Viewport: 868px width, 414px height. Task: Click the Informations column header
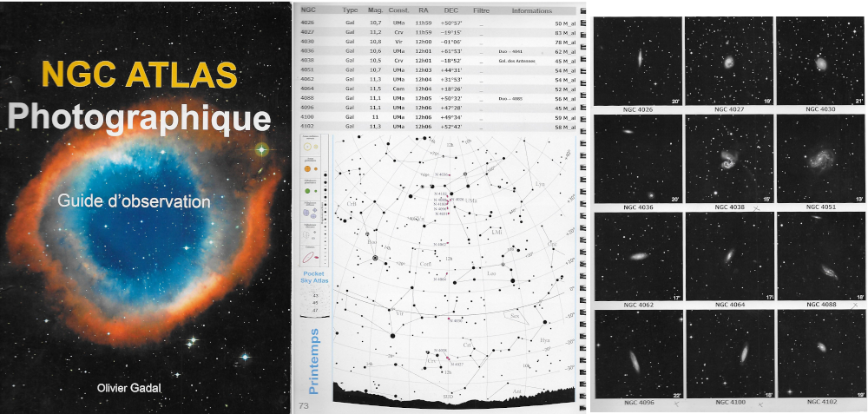coord(531,10)
